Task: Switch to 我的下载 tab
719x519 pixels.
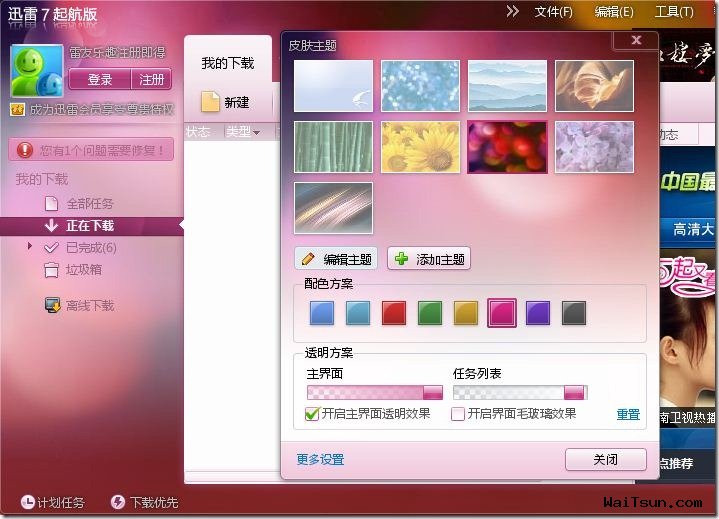Action: pyautogui.click(x=228, y=63)
